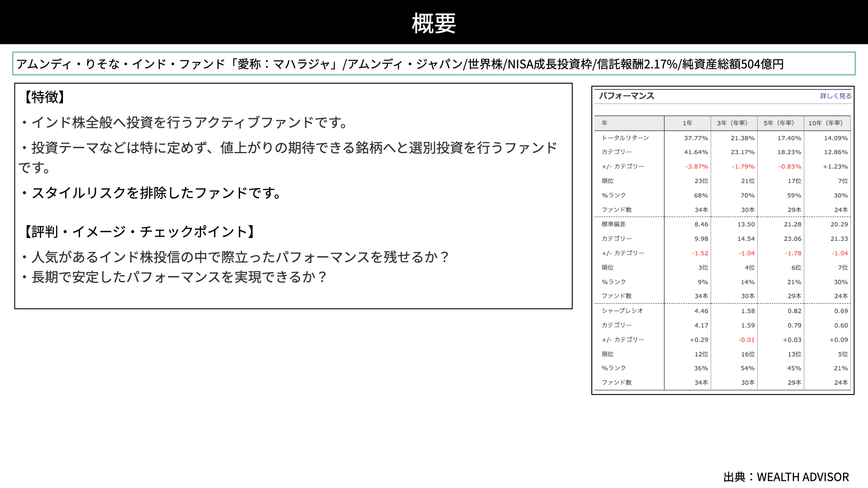Click the 1.58 Sharpe ratio value
This screenshot has width=868, height=488.
tap(748, 311)
